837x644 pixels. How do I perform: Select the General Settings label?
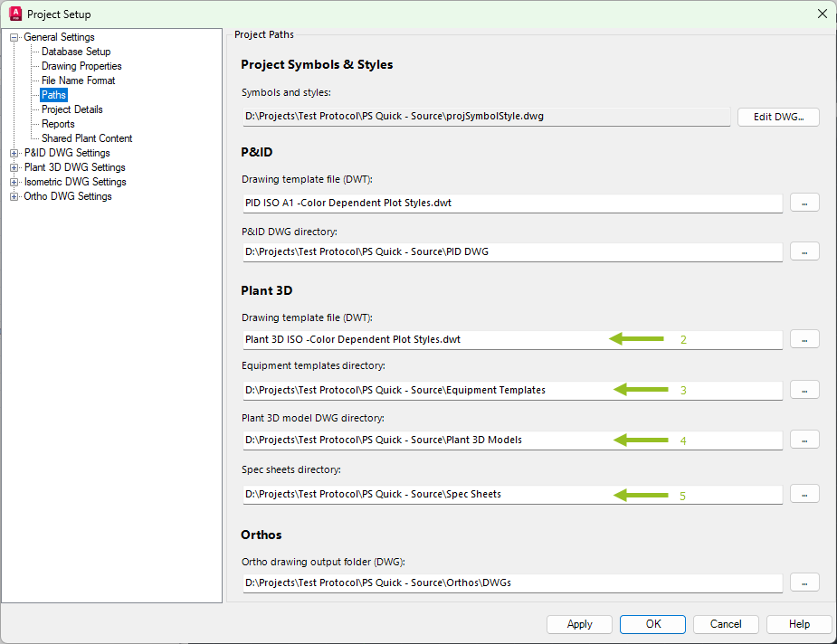click(59, 37)
